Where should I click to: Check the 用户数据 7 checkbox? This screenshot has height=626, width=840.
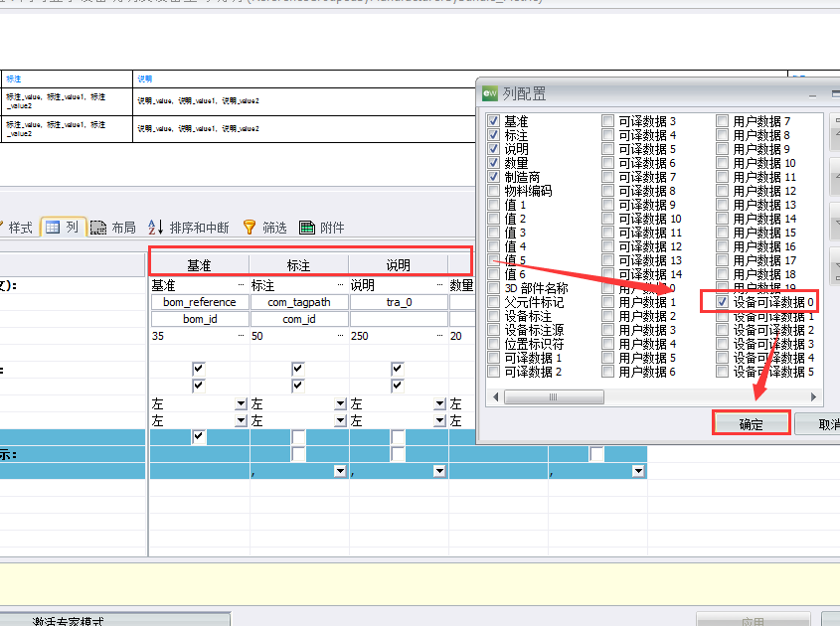click(x=722, y=121)
